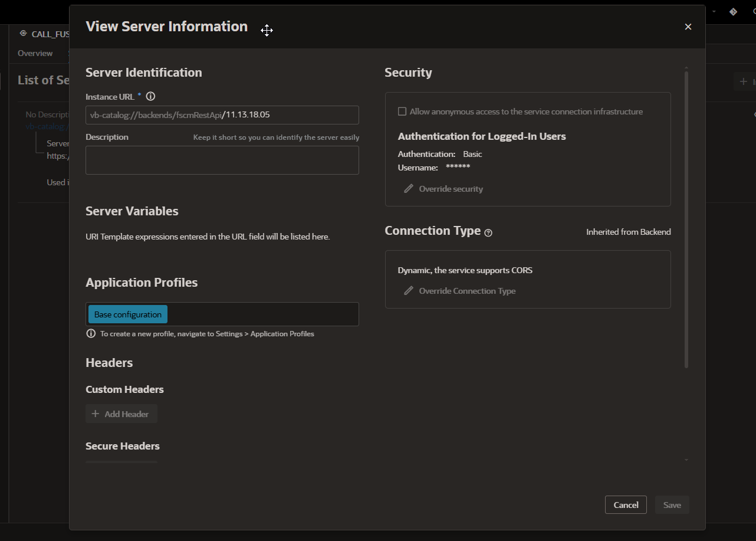The width and height of the screenshot is (756, 541).
Task: Click the Override Connection Type label
Action: 467,291
